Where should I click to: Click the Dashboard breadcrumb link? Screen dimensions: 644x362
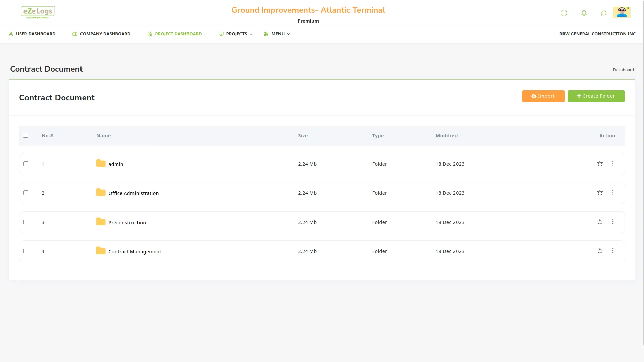pyautogui.click(x=623, y=70)
